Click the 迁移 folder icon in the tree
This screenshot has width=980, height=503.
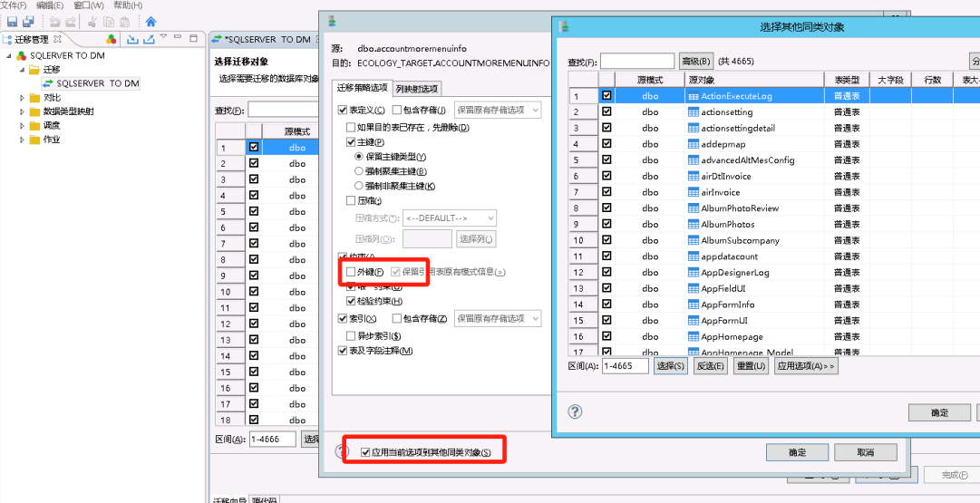[x=34, y=70]
